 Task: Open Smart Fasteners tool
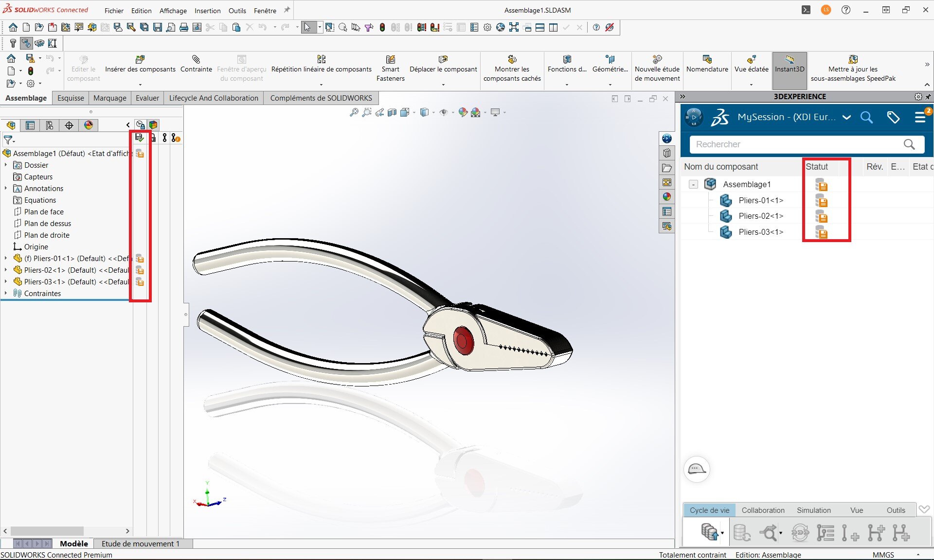pyautogui.click(x=390, y=60)
